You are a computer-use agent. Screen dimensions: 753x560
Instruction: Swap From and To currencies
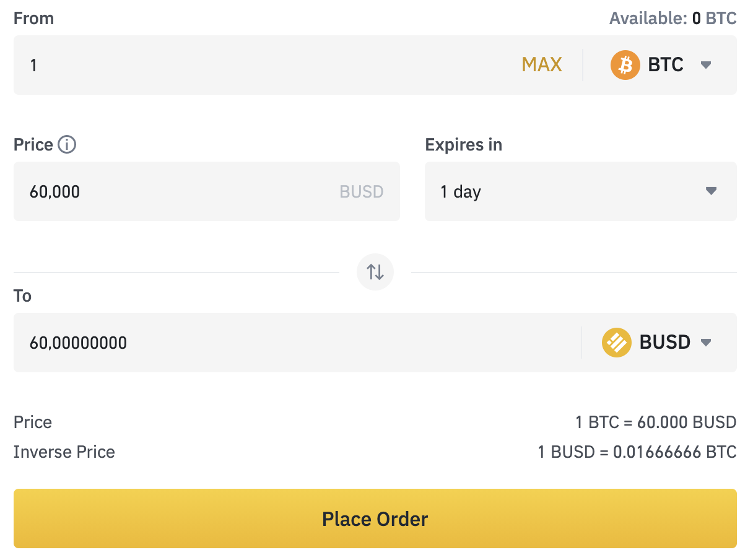(x=375, y=272)
